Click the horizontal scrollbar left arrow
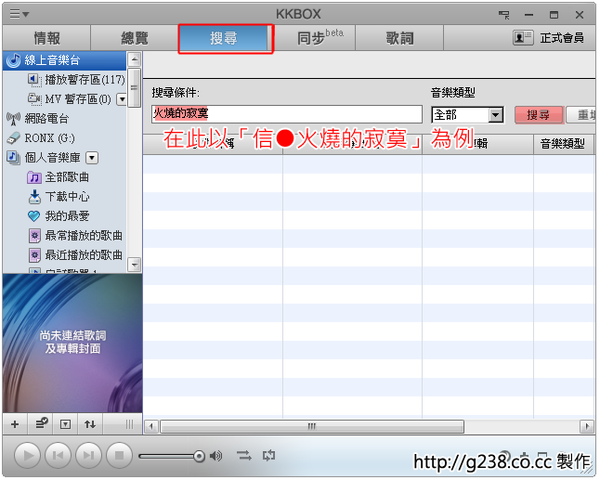 [151, 426]
